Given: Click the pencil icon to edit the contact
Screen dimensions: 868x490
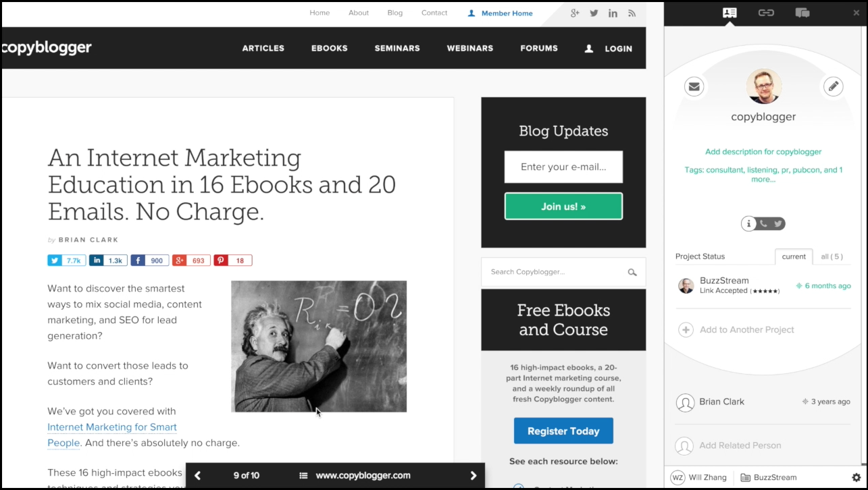Looking at the screenshot, I should [834, 86].
